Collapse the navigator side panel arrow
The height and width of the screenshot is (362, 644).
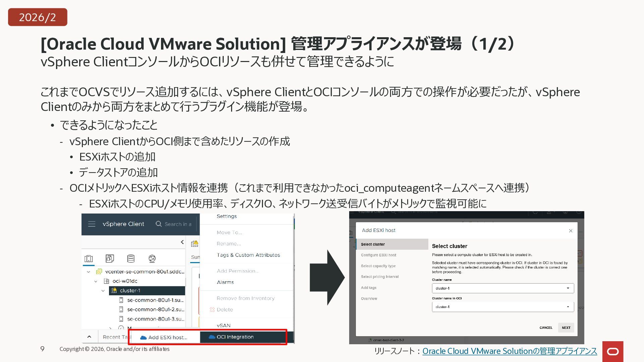click(x=182, y=242)
